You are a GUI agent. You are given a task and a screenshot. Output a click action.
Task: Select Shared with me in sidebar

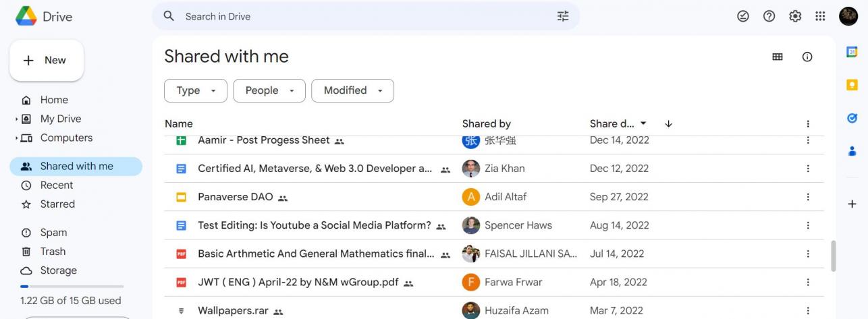[76, 166]
